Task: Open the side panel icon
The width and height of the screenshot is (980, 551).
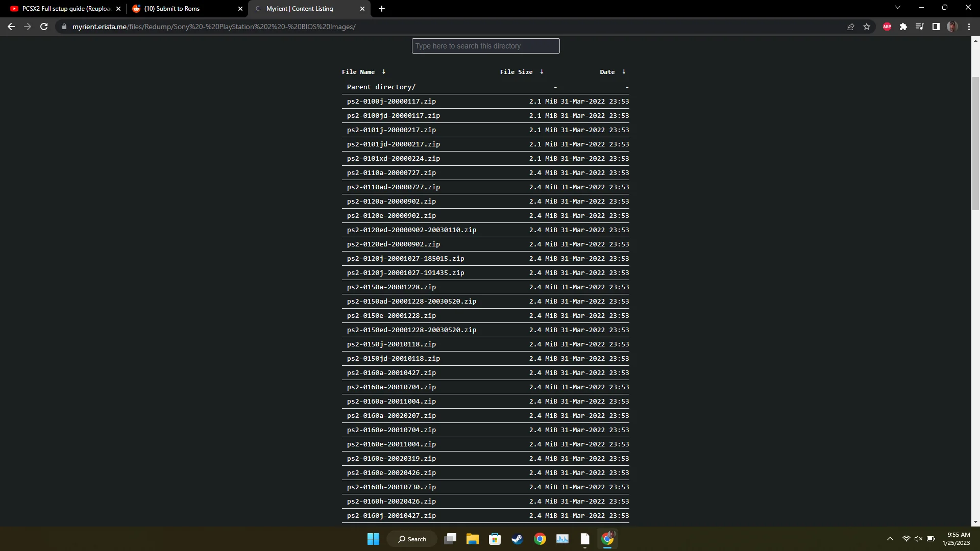Action: pos(937,27)
